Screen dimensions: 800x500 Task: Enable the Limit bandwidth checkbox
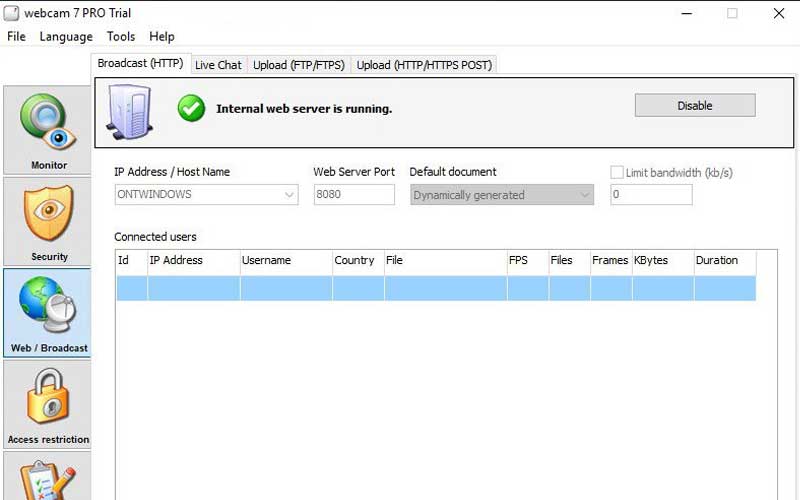coord(617,172)
